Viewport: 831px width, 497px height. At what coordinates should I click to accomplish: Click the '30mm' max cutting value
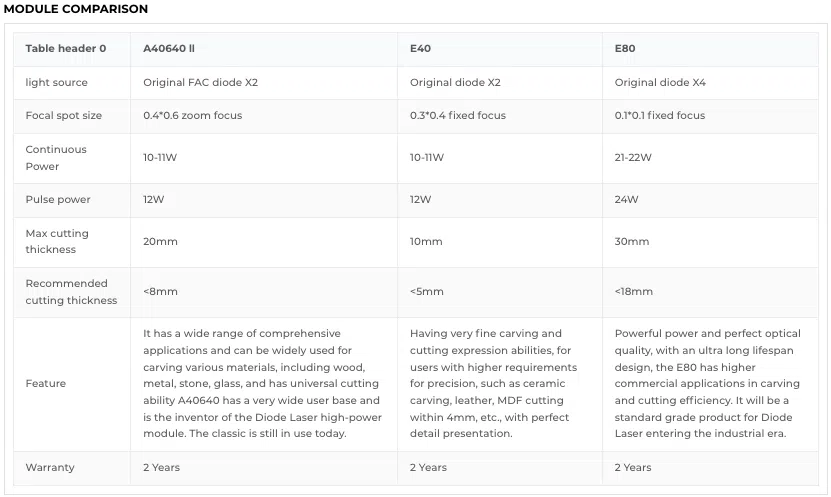pos(632,242)
